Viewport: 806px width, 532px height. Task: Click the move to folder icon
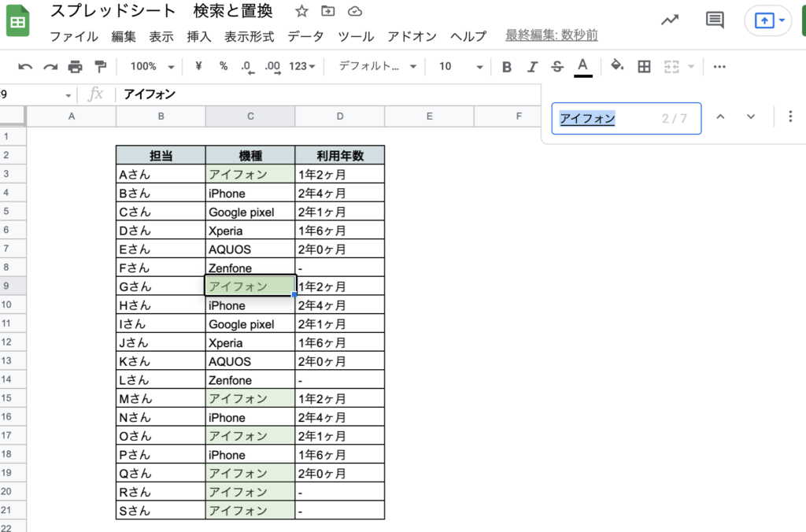[328, 11]
